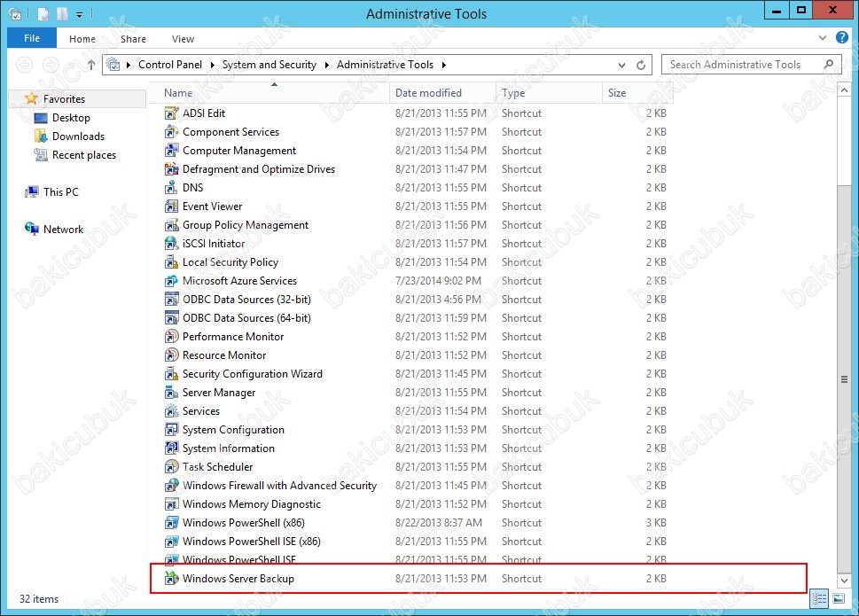Viewport: 859px width, 616px height.
Task: Select the Security Configuration Wizard icon
Action: pos(171,374)
